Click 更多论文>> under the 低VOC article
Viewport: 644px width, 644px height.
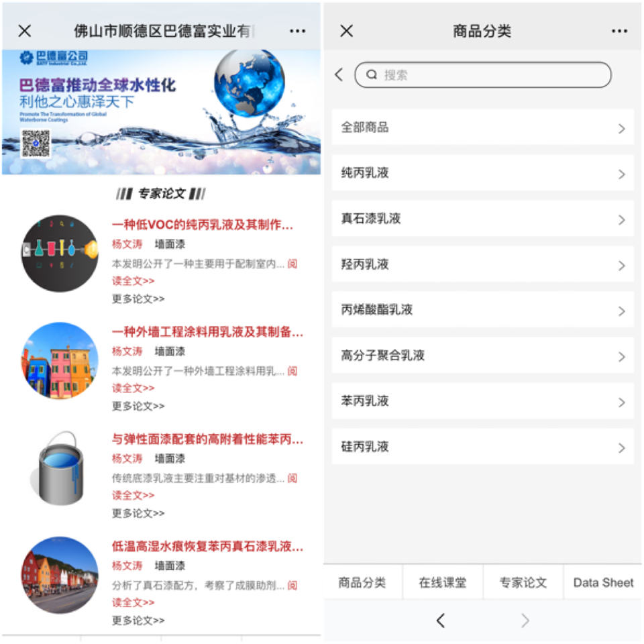click(138, 299)
